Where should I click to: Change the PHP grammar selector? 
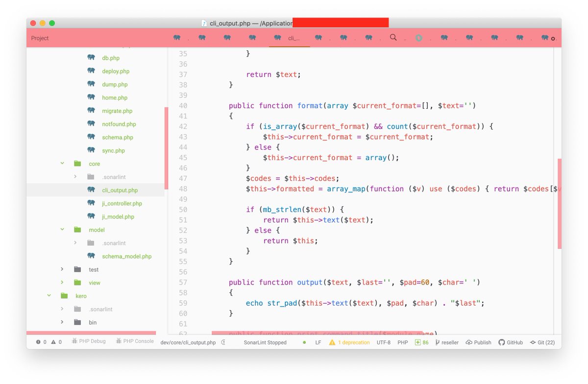point(403,342)
